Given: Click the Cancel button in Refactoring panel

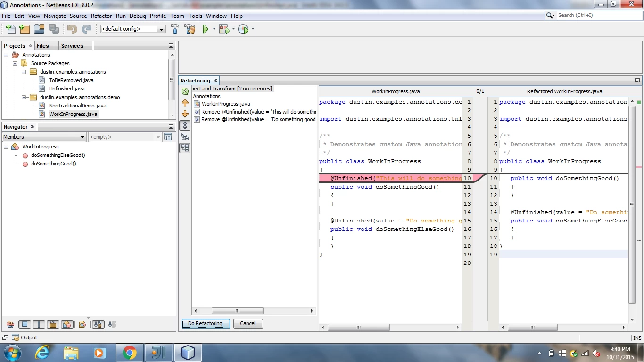Looking at the screenshot, I should tap(248, 323).
